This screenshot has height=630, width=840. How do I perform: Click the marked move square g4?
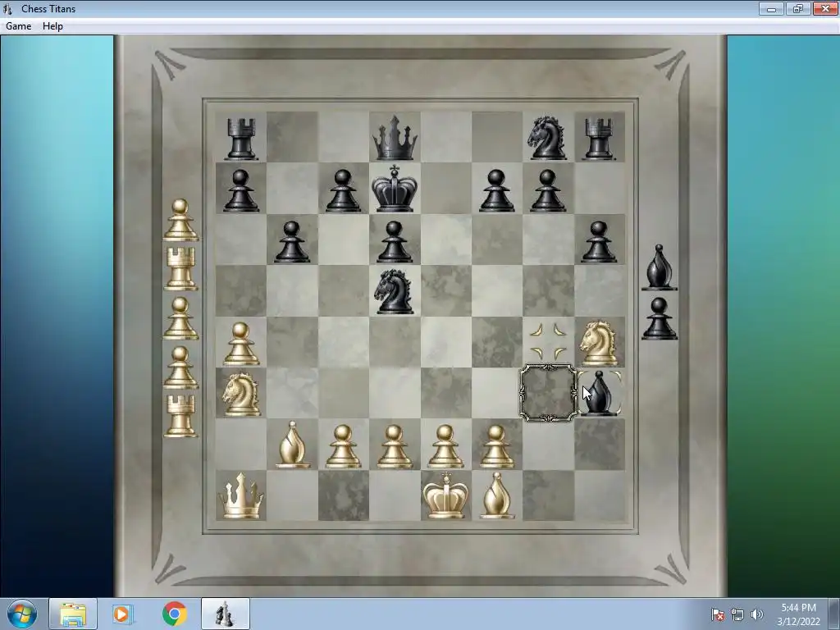tap(547, 342)
